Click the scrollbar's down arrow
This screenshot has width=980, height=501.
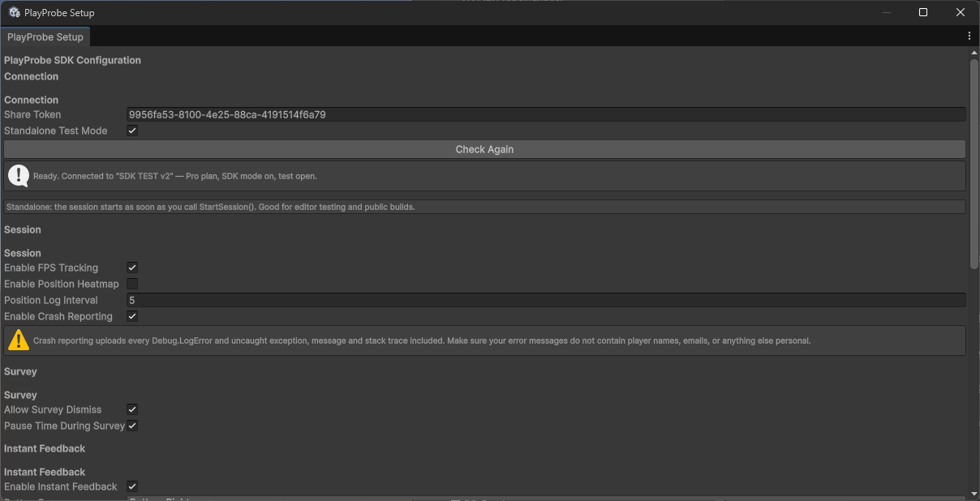point(974,495)
